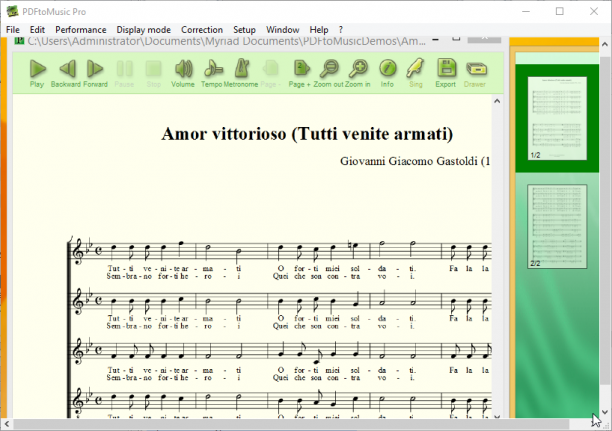612x431 pixels.
Task: Click first staff treble clef
Action: pos(78,252)
